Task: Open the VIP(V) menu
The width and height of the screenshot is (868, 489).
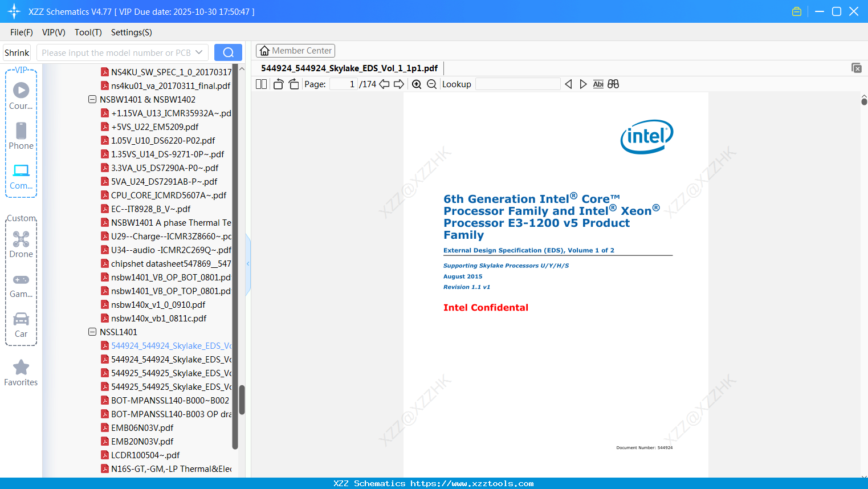Action: [x=54, y=32]
